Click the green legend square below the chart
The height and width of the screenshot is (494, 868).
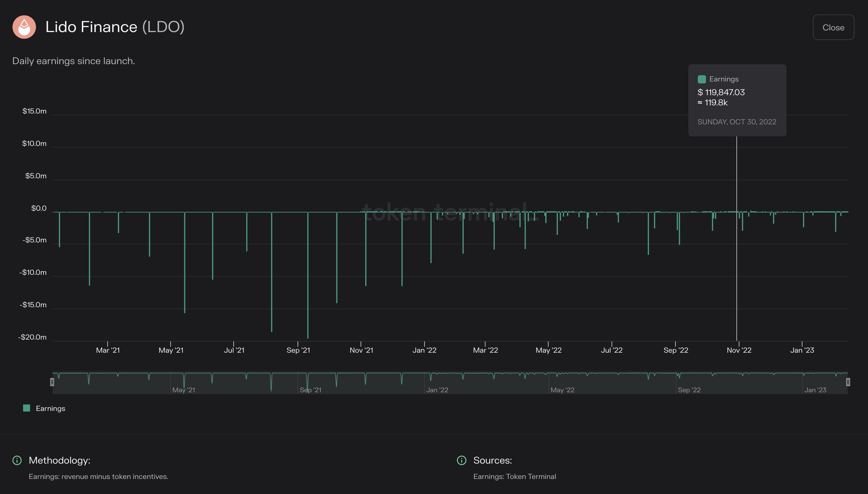pos(27,408)
